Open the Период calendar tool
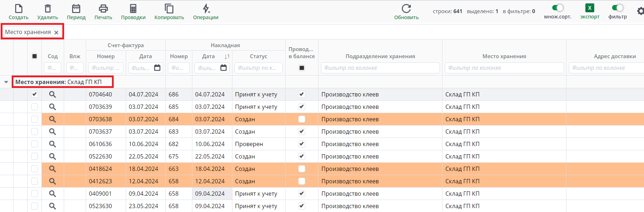644x212 pixels. (76, 9)
